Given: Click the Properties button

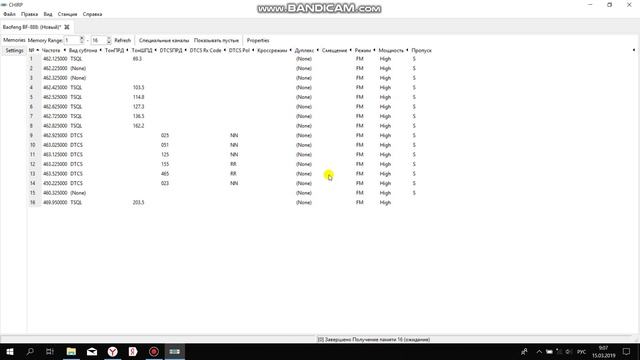Looking at the screenshot, I should 258,40.
